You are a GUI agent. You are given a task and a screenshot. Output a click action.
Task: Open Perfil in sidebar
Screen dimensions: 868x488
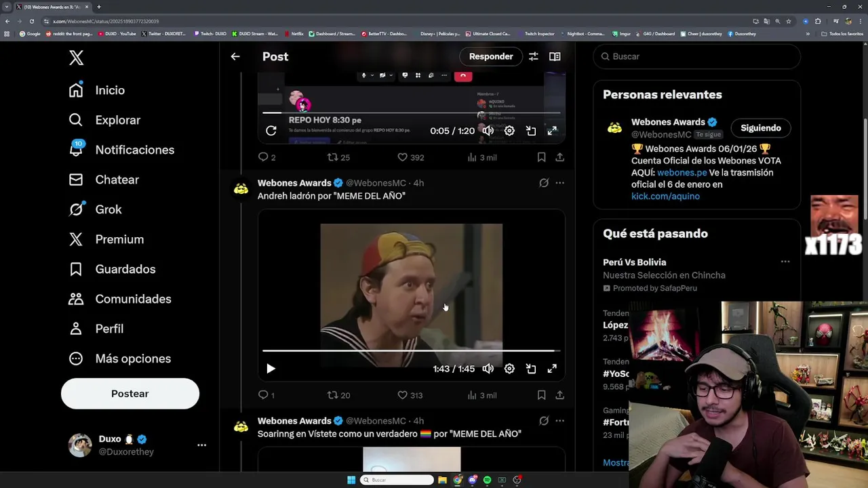click(96, 329)
